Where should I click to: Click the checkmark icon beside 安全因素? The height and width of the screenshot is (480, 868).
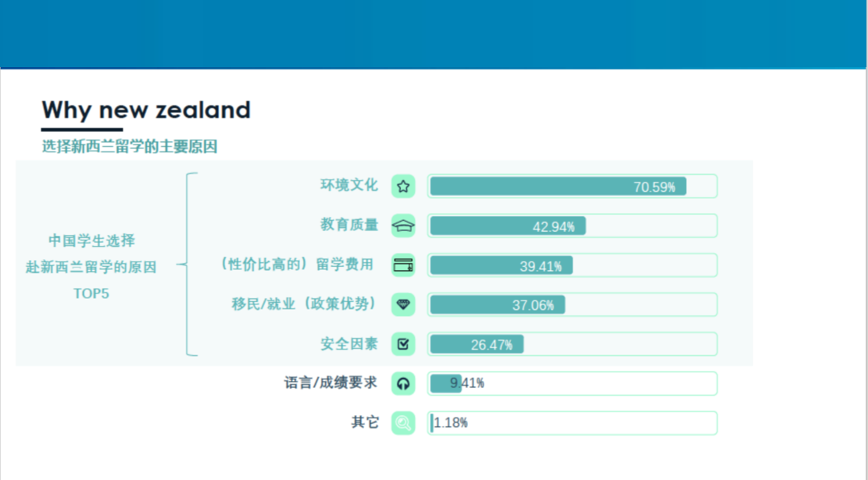[x=403, y=344]
